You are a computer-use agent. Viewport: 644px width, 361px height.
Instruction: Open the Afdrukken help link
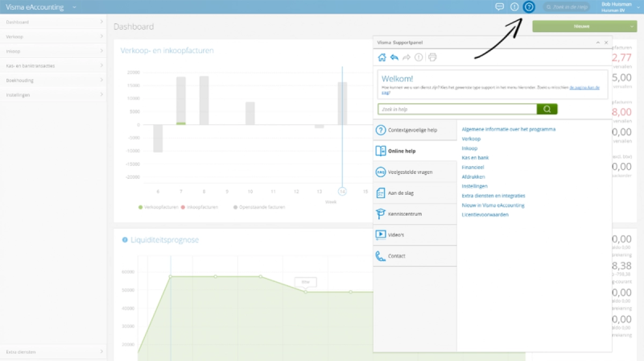click(473, 176)
